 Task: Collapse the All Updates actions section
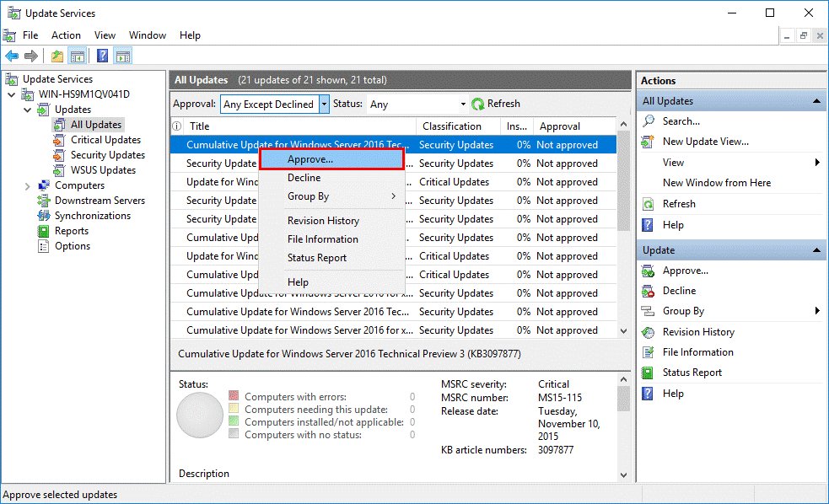(x=816, y=101)
